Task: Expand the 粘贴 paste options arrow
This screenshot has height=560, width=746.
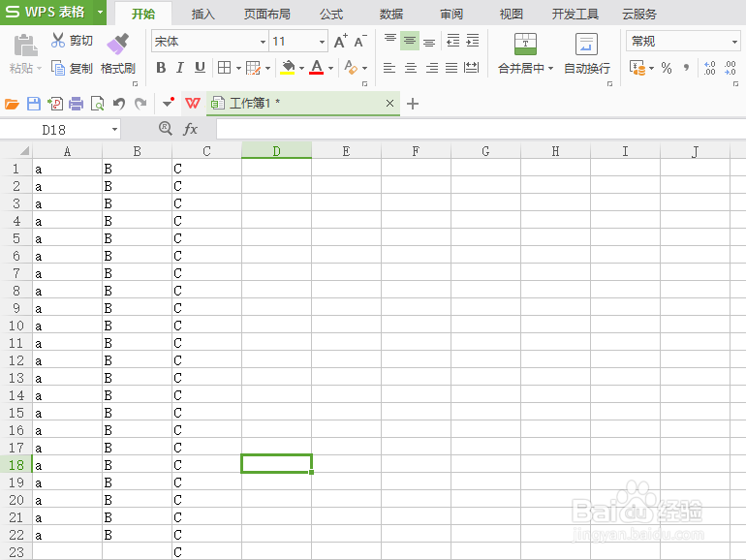Action: click(x=40, y=69)
